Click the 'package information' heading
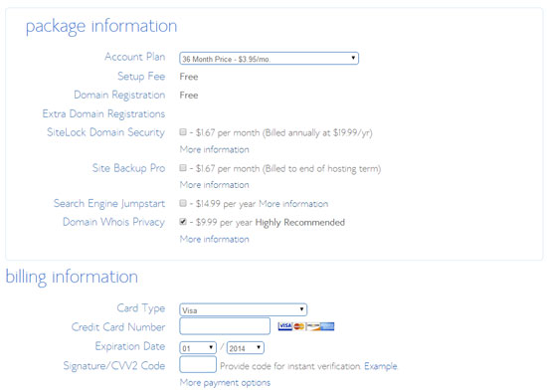Viewport: 547px width, 392px height. (x=101, y=27)
